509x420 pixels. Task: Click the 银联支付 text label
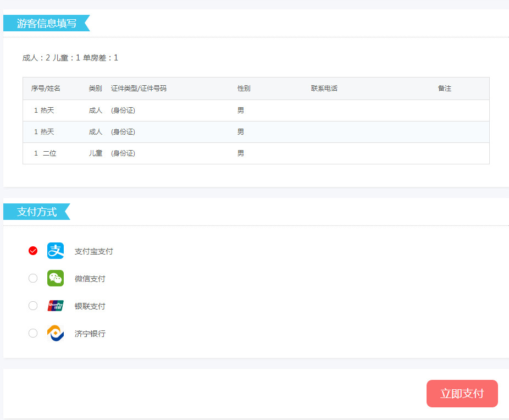(x=90, y=306)
